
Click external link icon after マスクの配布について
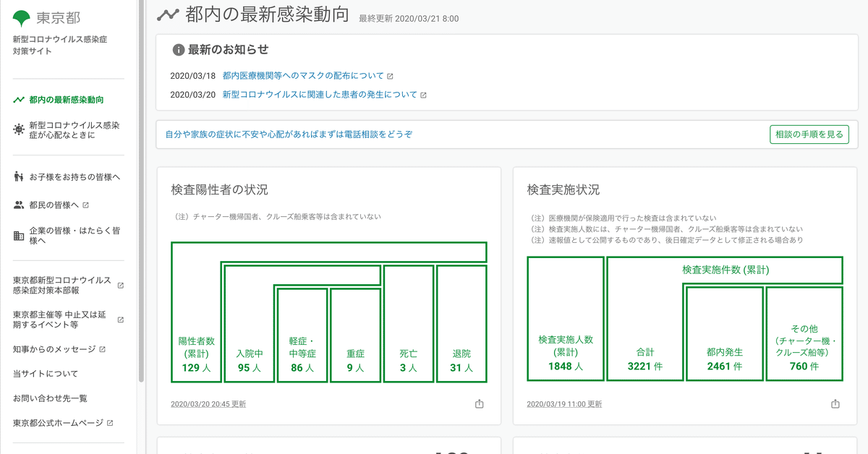390,76
